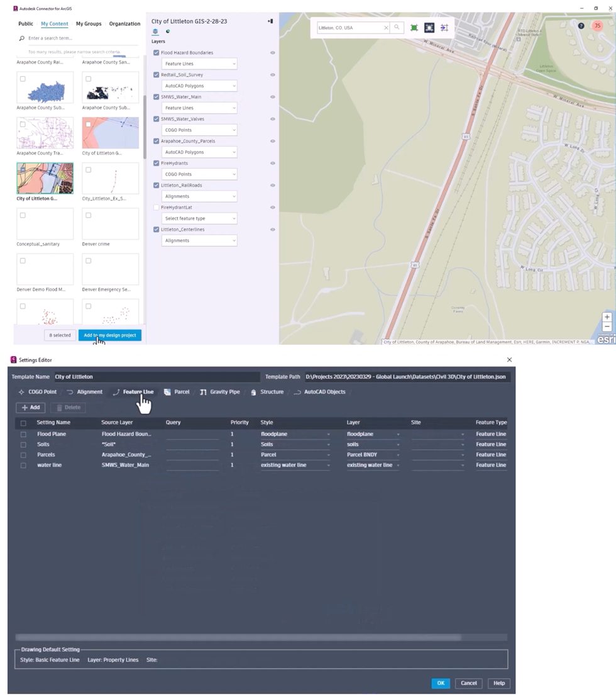Uncheck the FireHydrants layer
Screen dimensions: 616x697
point(157,163)
